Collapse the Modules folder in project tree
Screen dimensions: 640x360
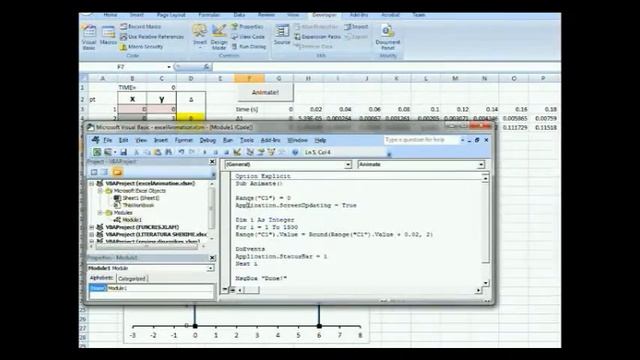(100, 213)
